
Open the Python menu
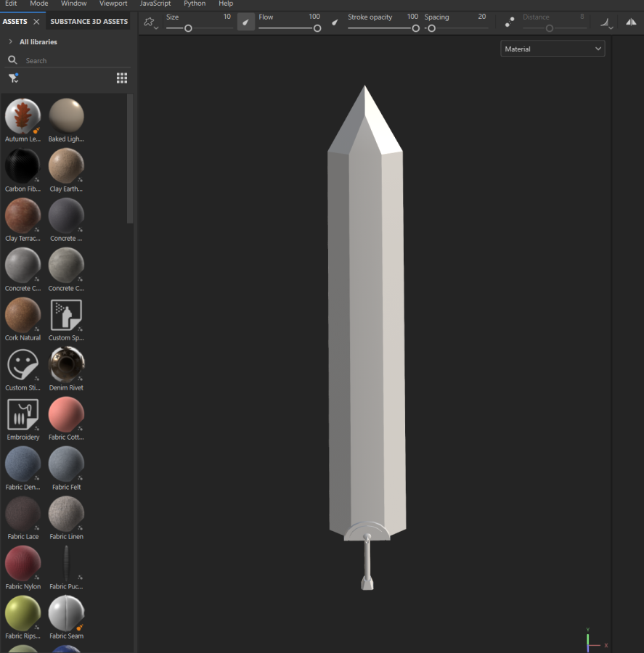click(195, 4)
